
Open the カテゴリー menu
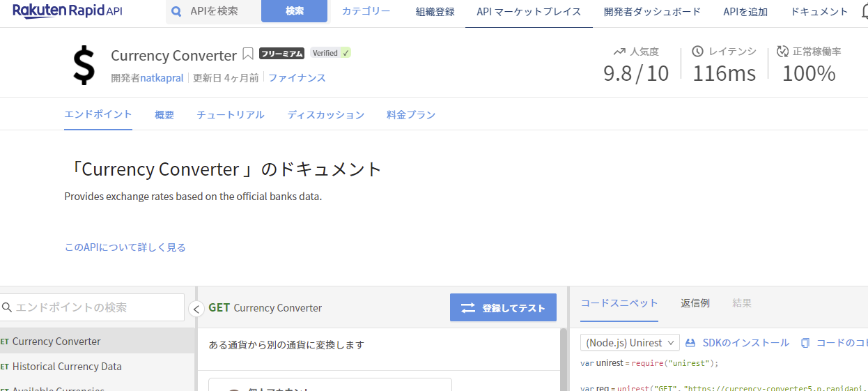point(366,11)
